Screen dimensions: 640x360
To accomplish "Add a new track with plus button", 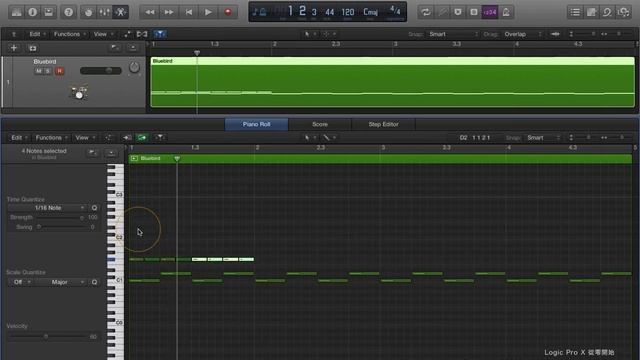I will (x=13, y=48).
